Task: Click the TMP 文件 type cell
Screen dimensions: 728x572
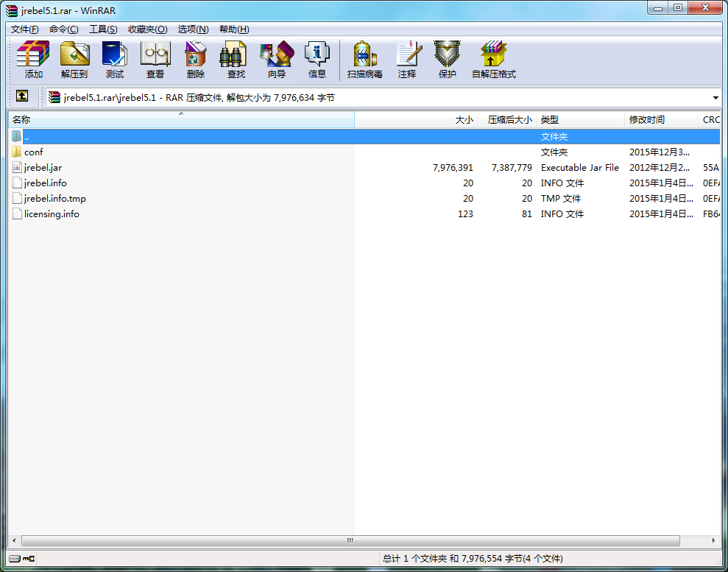Action: tap(560, 198)
